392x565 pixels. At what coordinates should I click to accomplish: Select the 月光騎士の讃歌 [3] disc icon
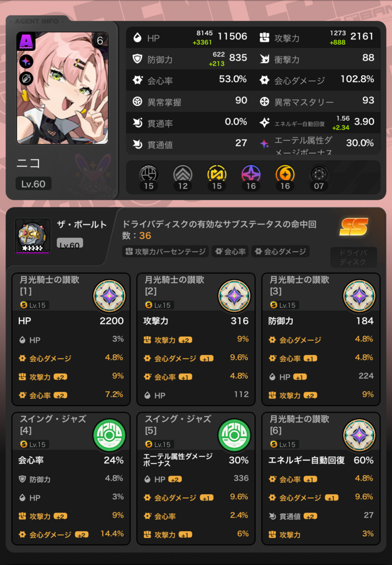coord(359,296)
